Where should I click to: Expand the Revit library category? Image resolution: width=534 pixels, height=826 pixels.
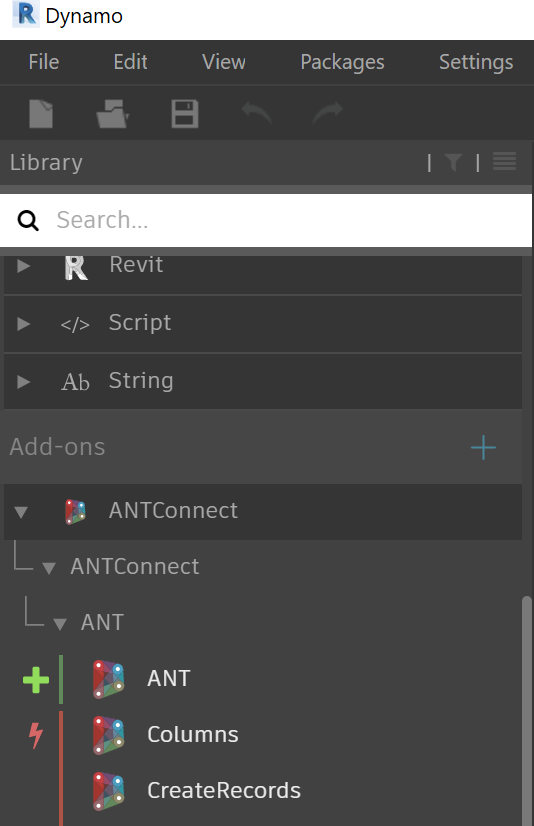tap(23, 266)
